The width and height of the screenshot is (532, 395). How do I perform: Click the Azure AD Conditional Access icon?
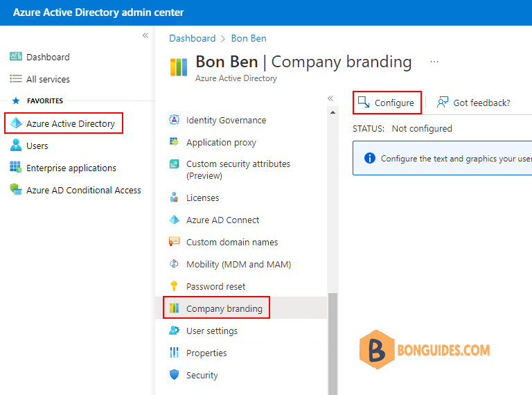16,189
